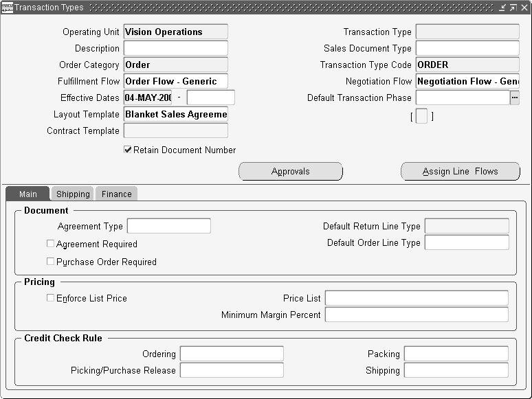Screen dimensions: 532x399
Task: Click the Operating Unit field
Action: coord(176,32)
